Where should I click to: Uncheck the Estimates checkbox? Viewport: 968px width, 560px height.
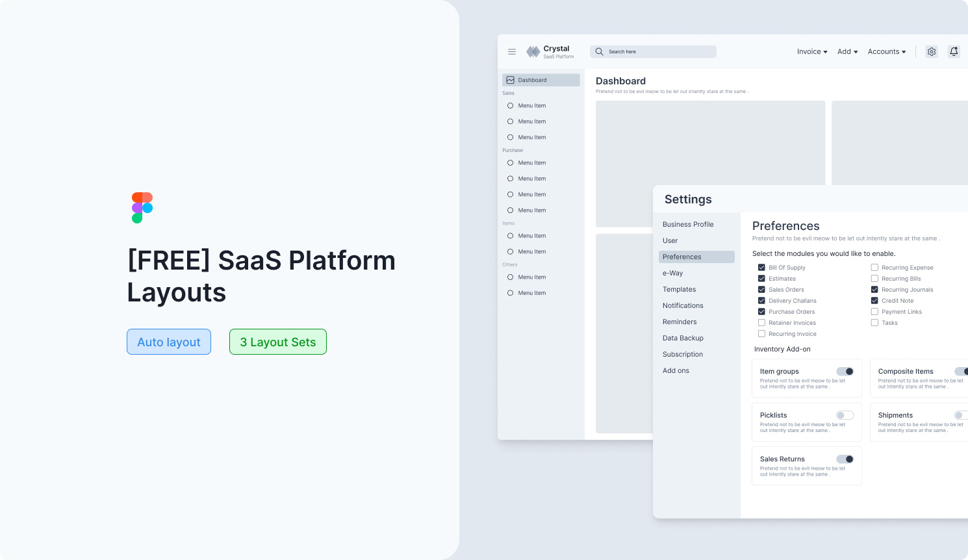[761, 278]
